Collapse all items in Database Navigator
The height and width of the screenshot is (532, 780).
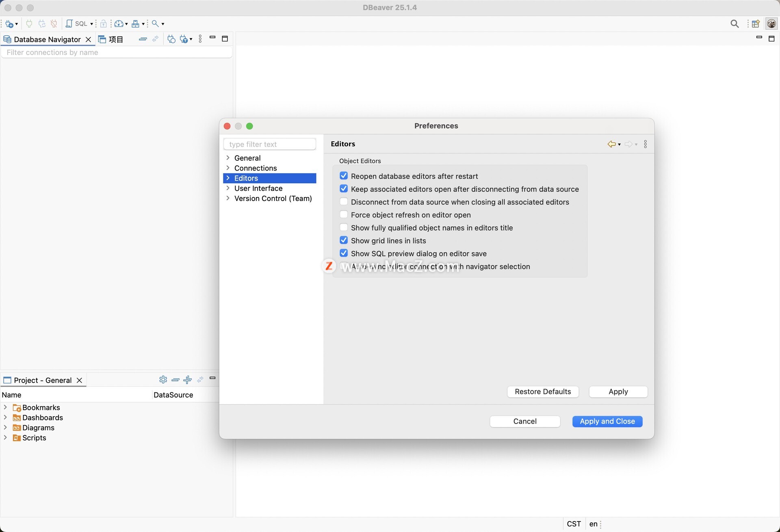143,39
